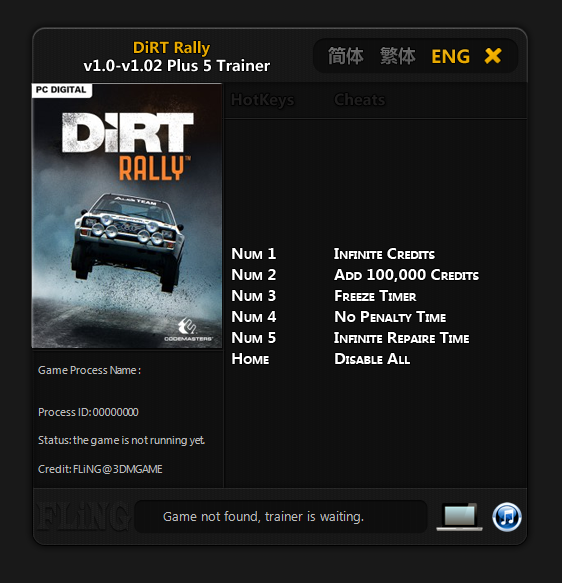The image size is (562, 583).
Task: Click the Home hotkey label
Action: tap(250, 359)
